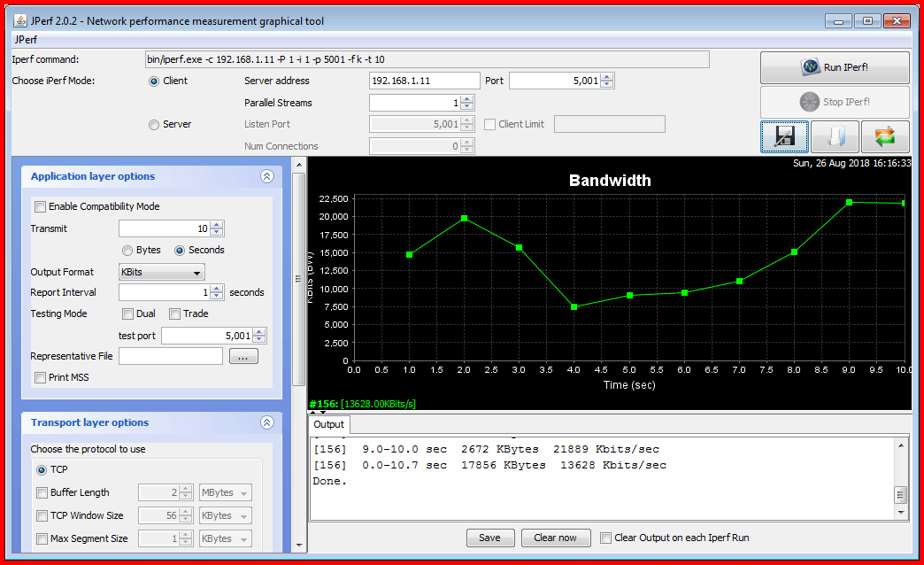Click the Listen Port spinner
924x565 pixels.
[421, 125]
